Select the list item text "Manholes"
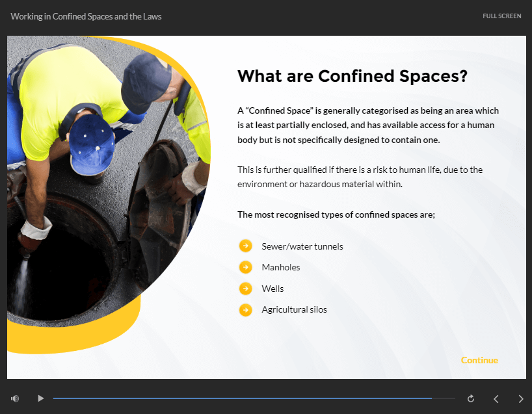This screenshot has height=414, width=532. (x=280, y=267)
